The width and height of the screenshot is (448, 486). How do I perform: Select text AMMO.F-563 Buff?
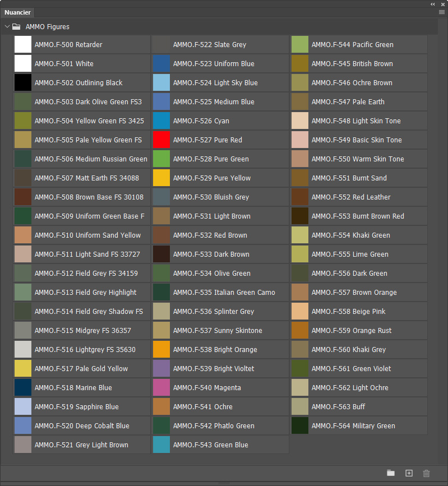click(338, 406)
